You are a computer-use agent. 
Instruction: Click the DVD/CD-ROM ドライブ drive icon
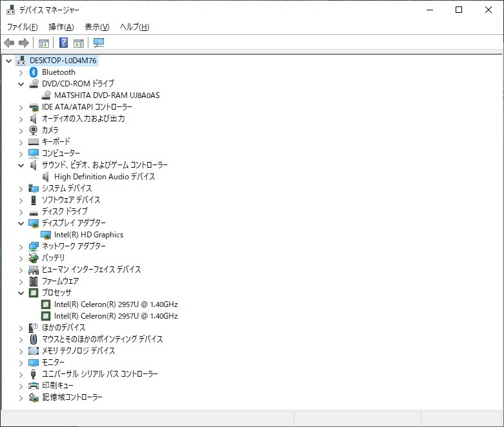[34, 84]
